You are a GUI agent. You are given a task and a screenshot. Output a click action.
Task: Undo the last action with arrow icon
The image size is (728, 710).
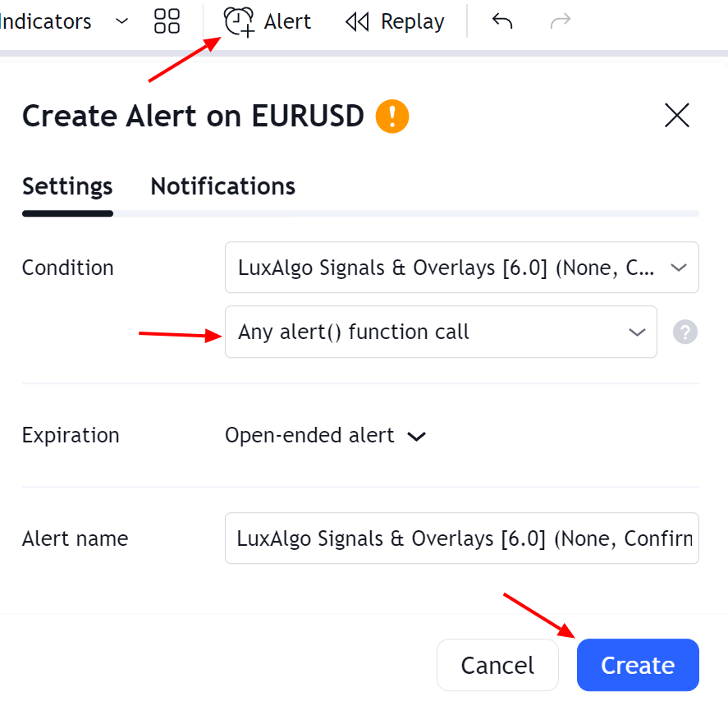502,21
